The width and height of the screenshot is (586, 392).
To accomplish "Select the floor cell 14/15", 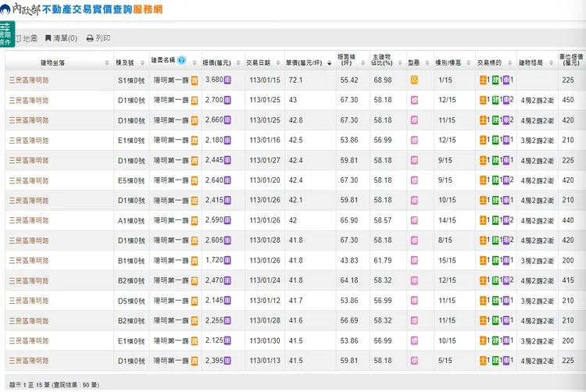I will (x=447, y=220).
